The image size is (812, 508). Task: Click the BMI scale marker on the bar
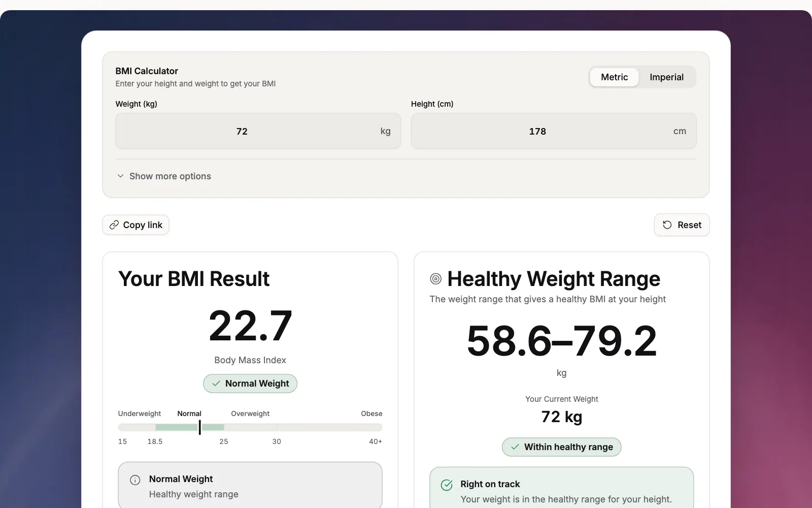click(x=200, y=427)
